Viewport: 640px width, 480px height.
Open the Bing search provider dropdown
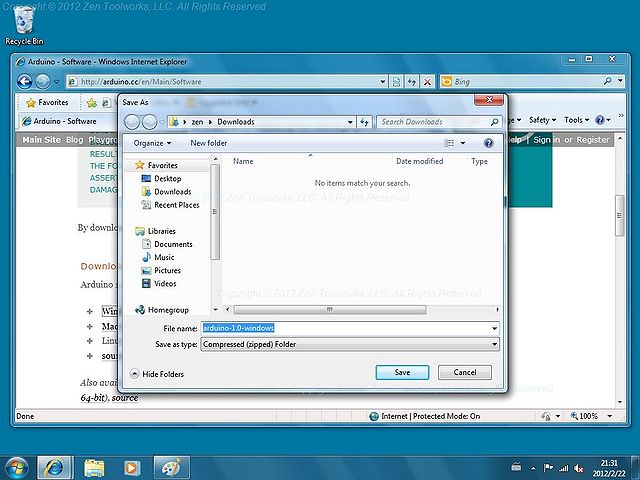coord(620,81)
